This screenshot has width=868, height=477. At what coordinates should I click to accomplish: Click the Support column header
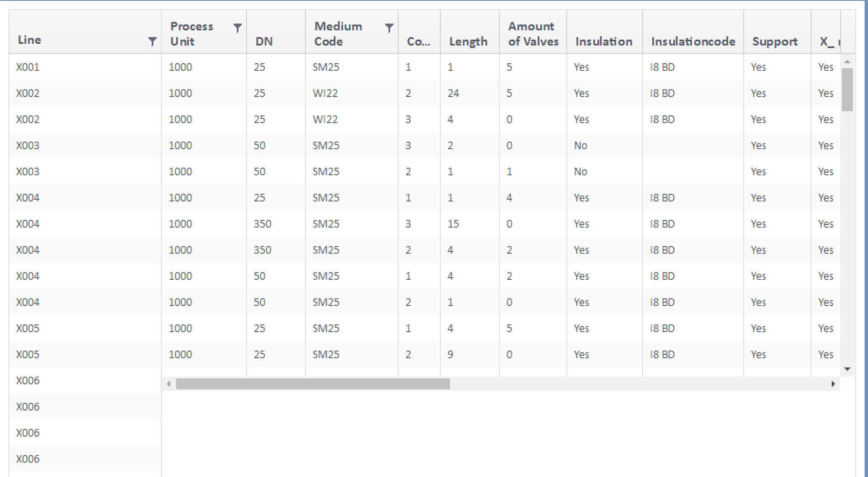(x=774, y=41)
